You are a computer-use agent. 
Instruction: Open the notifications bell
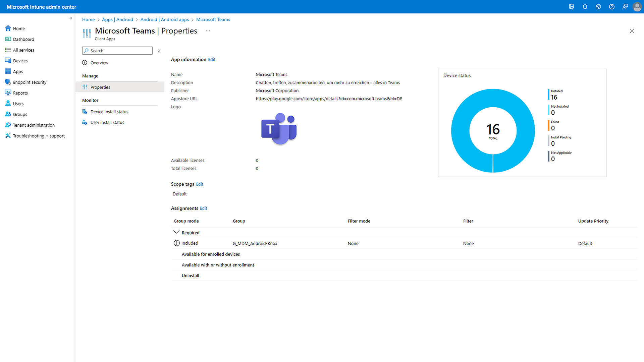tap(585, 7)
